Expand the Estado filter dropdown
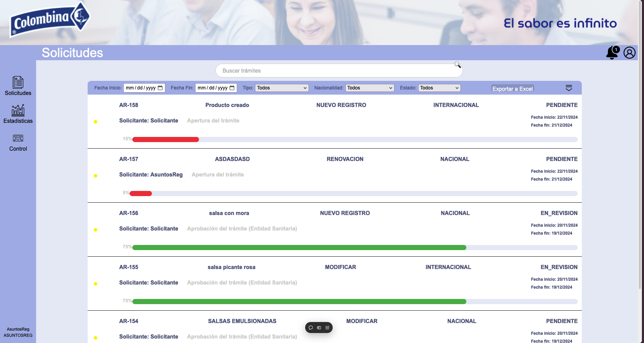 coord(439,88)
